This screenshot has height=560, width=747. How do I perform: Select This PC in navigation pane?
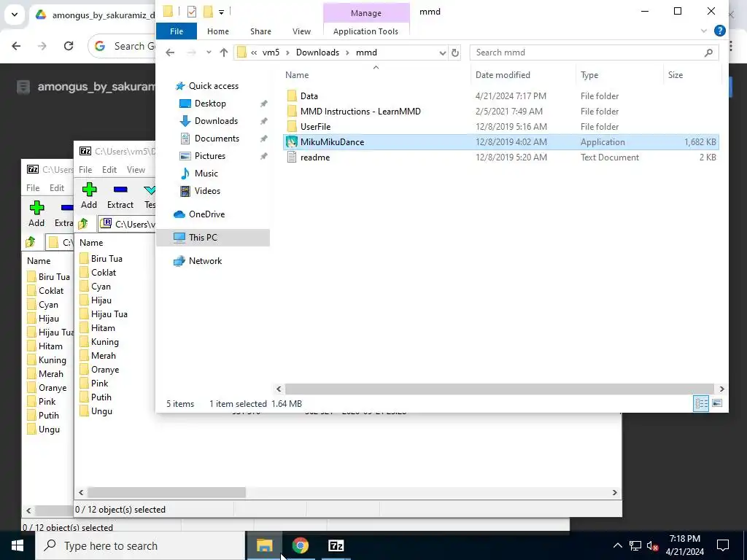(213, 238)
